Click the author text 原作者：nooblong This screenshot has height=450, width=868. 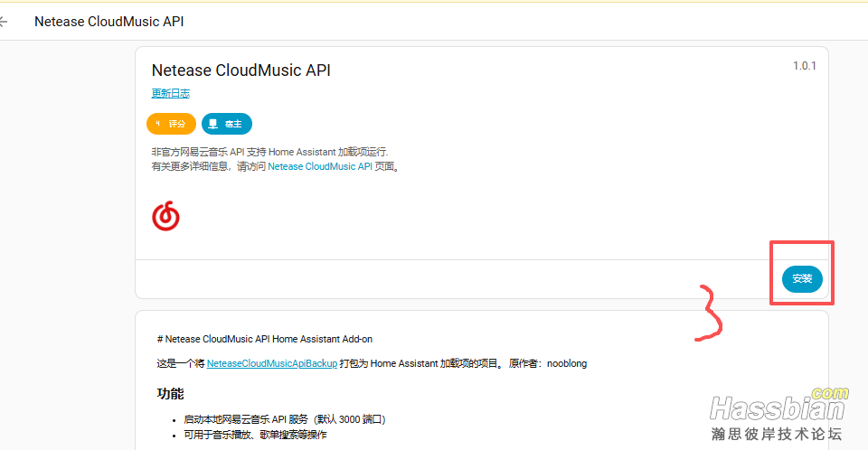click(548, 363)
